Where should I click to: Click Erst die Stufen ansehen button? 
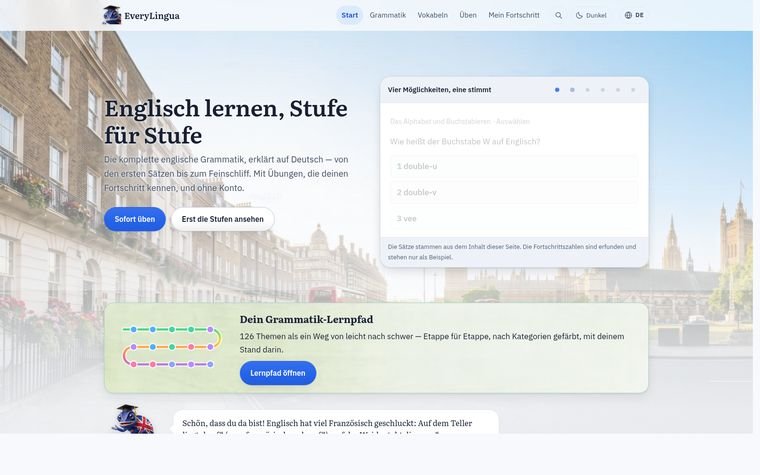coord(222,219)
